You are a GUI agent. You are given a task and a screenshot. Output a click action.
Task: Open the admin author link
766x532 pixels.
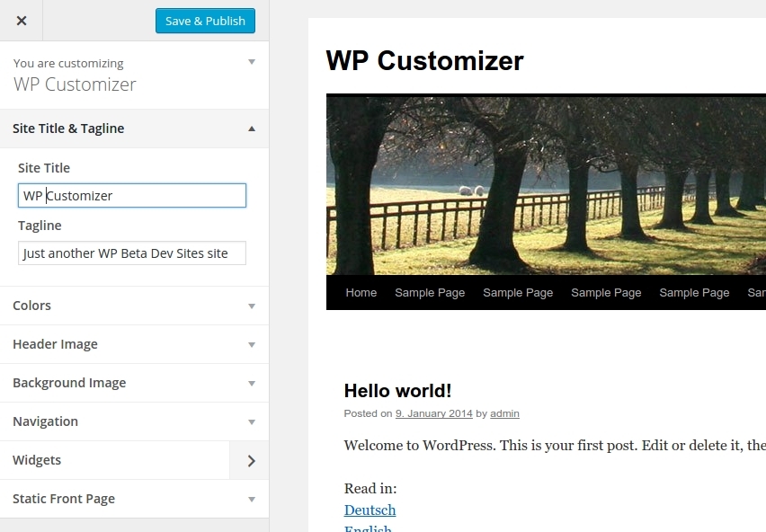click(504, 413)
